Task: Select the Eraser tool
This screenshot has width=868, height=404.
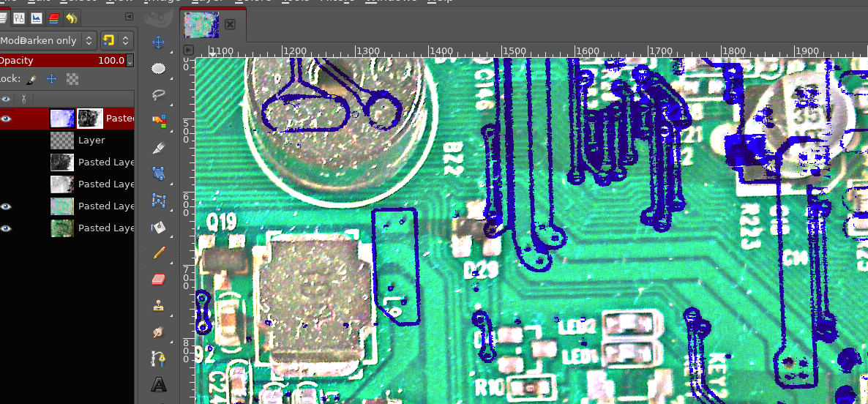Action: (159, 280)
